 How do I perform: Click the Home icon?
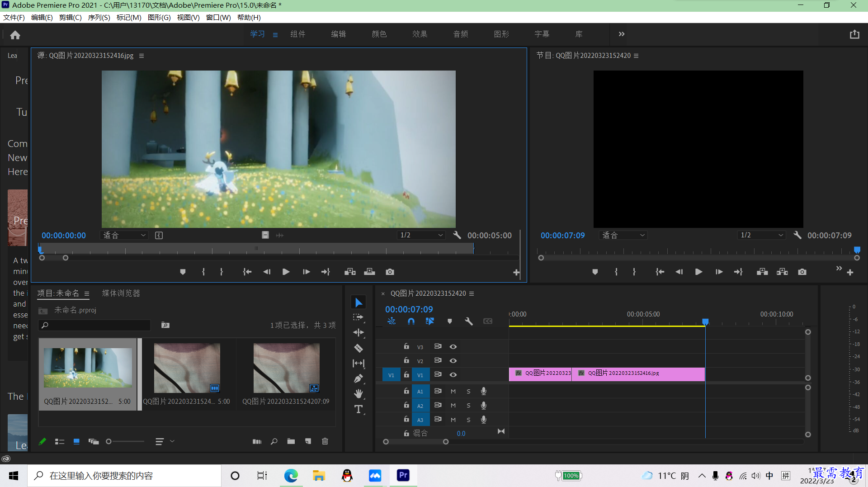[x=15, y=35]
